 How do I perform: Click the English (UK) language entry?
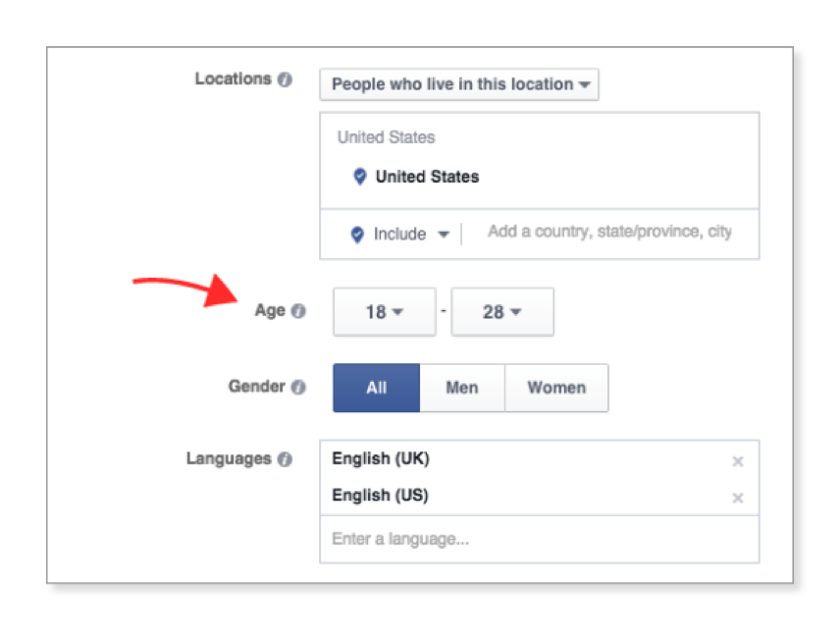pos(381,458)
